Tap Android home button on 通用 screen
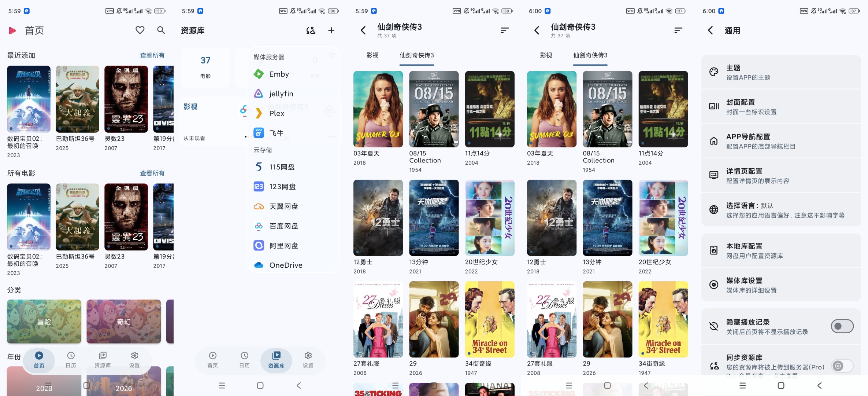 pyautogui.click(x=781, y=385)
